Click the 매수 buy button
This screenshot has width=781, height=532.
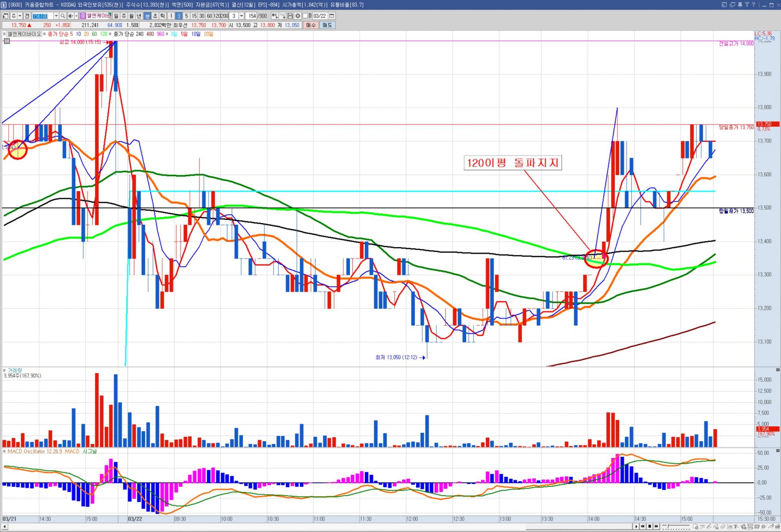coord(311,25)
